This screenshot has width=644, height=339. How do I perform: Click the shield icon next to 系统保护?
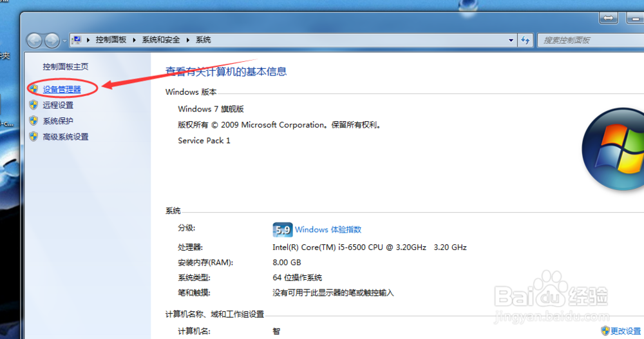[33, 121]
